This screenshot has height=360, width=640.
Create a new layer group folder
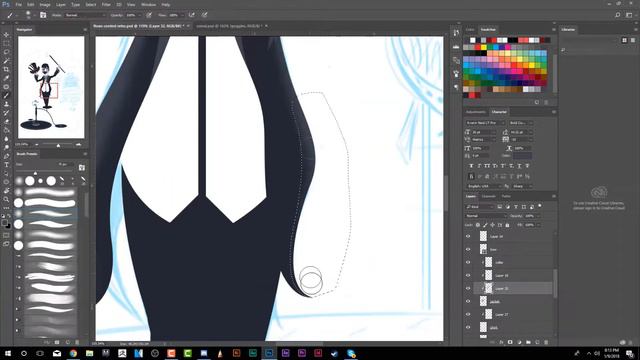(528, 342)
